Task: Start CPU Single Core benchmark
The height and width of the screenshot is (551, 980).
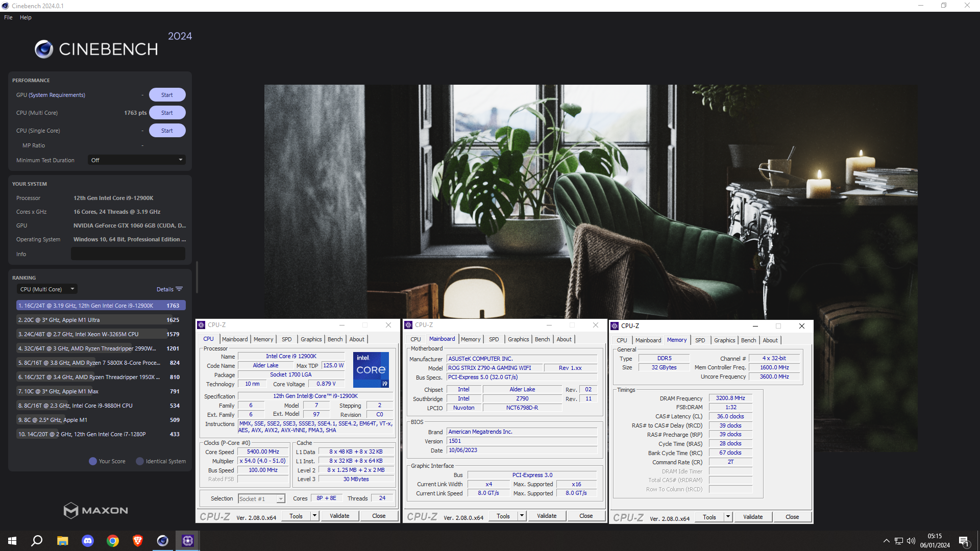Action: coord(167,131)
